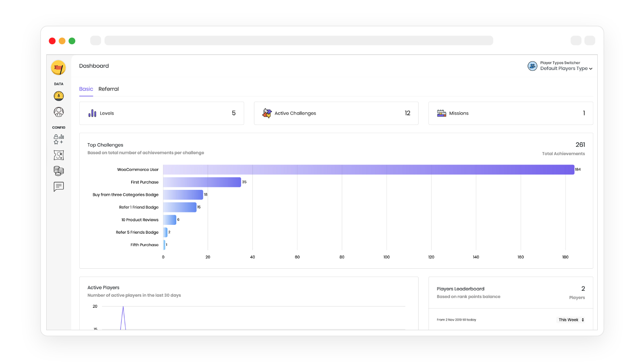Open the challenges map config icon
This screenshot has width=644, height=362.
coord(59,155)
